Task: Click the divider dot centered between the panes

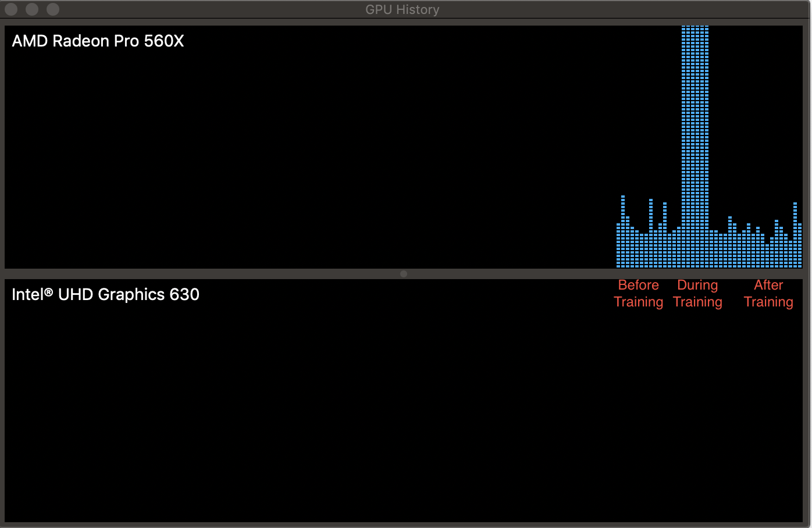Action: coord(403,273)
